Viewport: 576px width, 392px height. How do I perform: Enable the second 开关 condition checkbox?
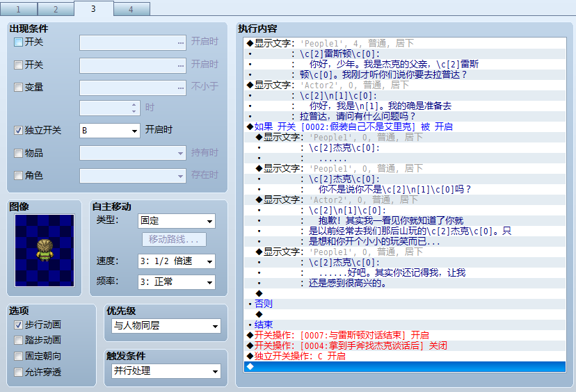(18, 65)
